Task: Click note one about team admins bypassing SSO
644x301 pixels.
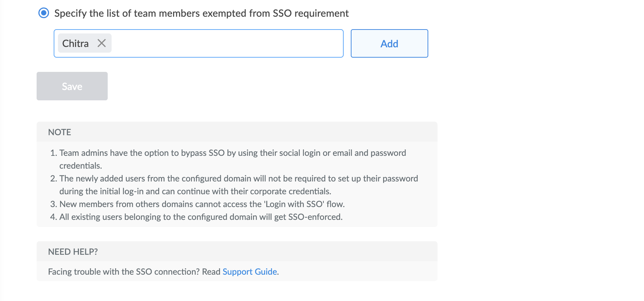Action: (233, 159)
